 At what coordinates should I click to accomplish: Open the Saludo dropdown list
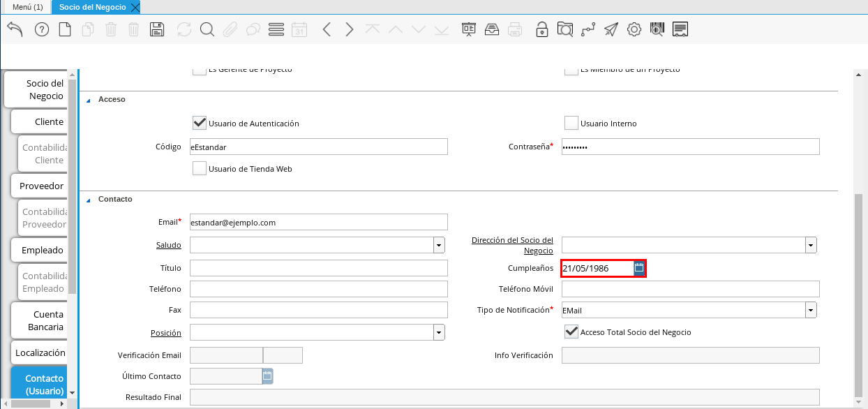[x=439, y=245]
